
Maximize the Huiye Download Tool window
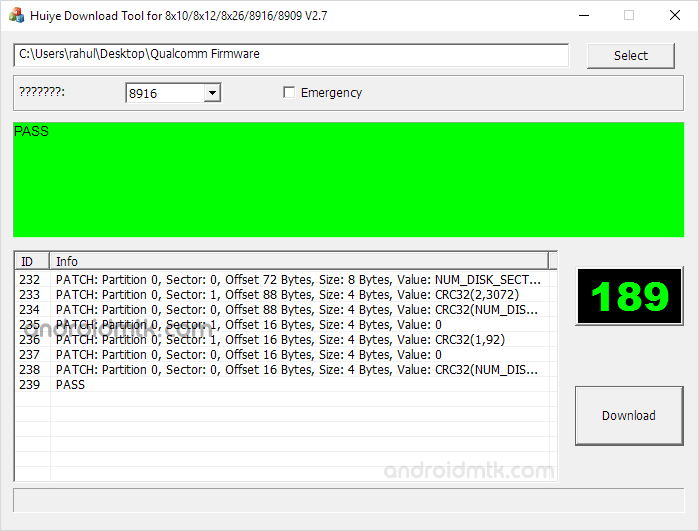[629, 15]
